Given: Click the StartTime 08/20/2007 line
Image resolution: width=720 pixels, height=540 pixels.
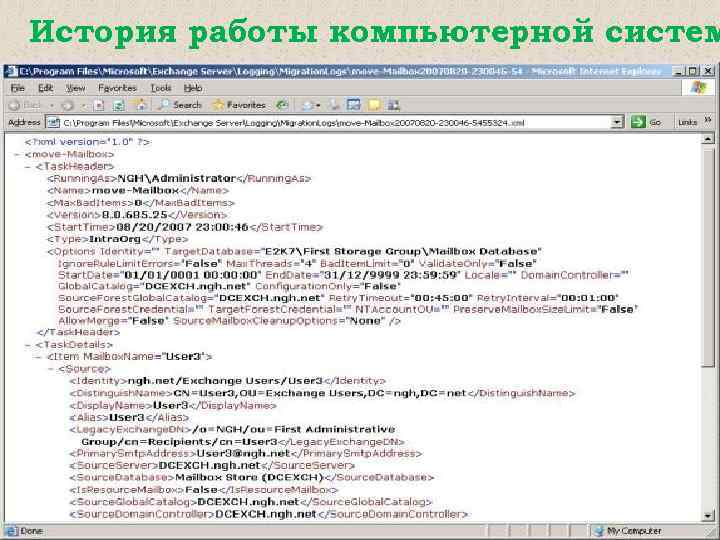Looking at the screenshot, I should [x=185, y=227].
